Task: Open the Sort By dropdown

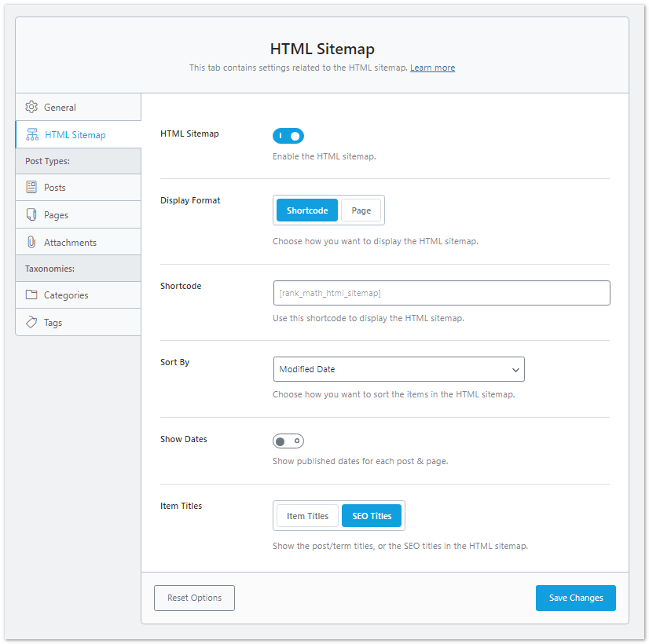Action: click(398, 369)
